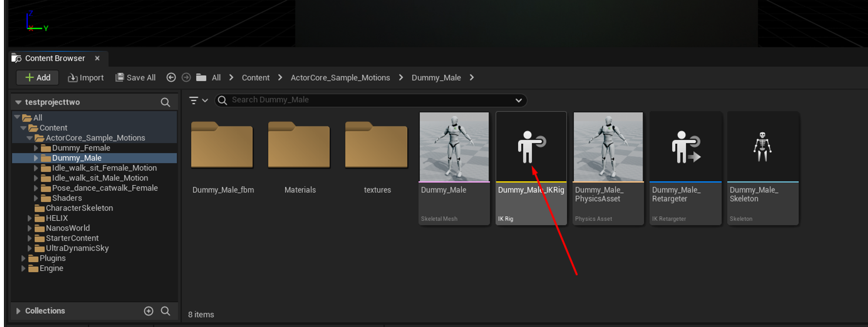Click the history forward arrow icon
Screen dimensions: 868x327
pyautogui.click(x=186, y=77)
